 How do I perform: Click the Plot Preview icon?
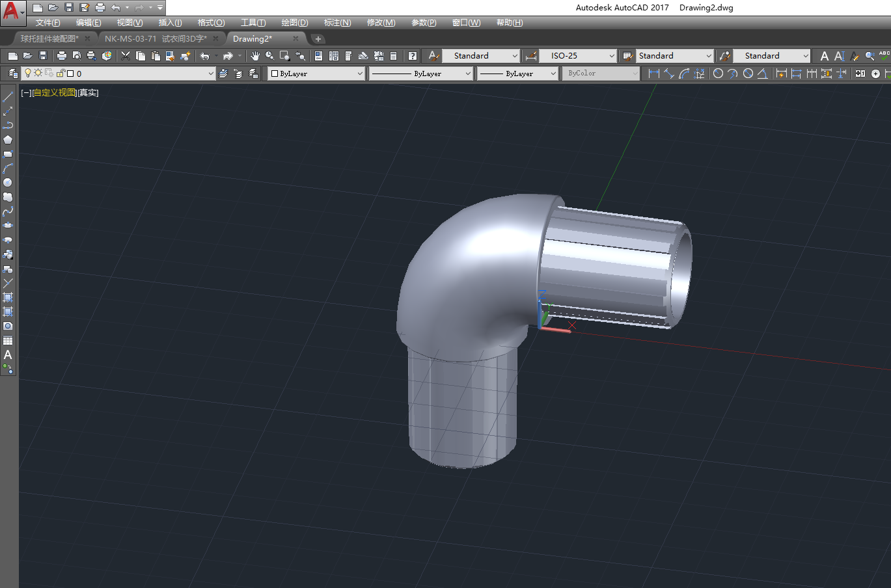click(77, 56)
